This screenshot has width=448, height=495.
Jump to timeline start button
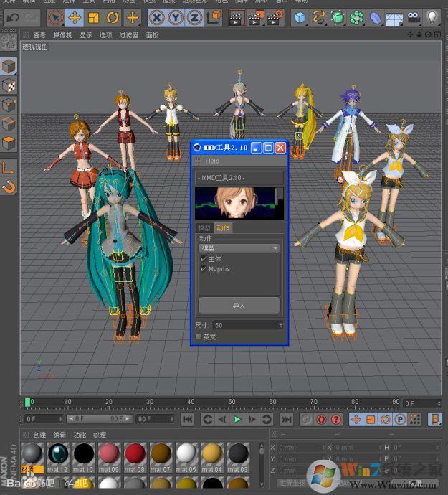(188, 419)
